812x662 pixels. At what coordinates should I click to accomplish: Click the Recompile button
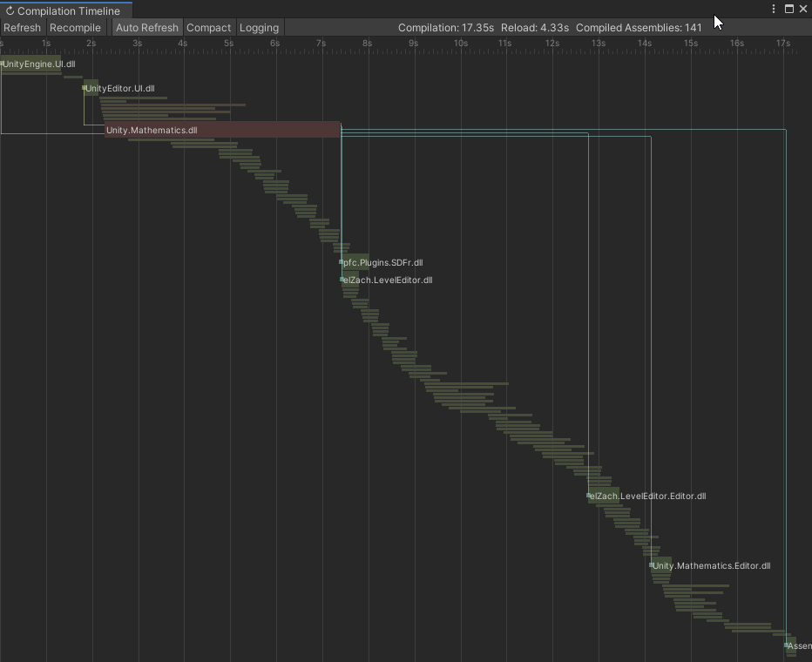(76, 27)
